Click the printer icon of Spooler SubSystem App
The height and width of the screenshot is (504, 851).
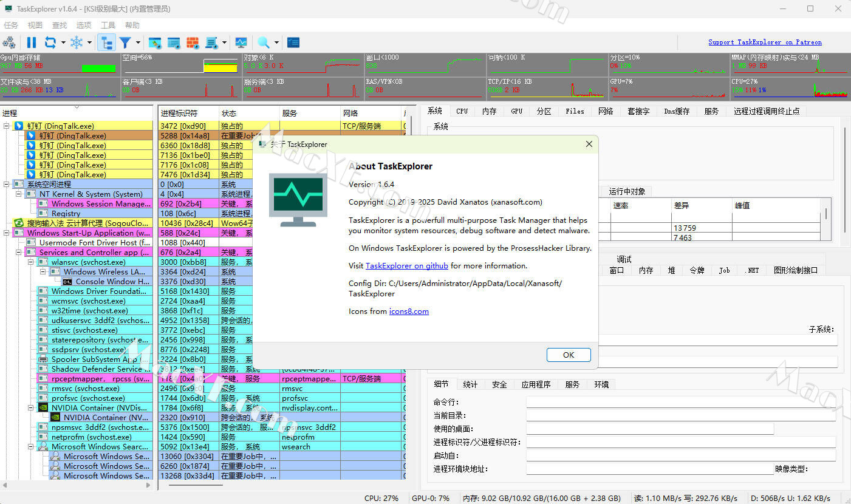pyautogui.click(x=43, y=359)
